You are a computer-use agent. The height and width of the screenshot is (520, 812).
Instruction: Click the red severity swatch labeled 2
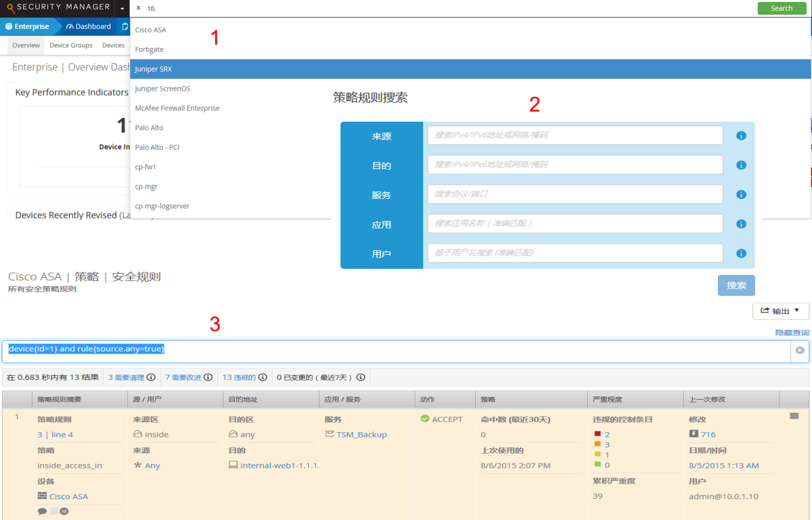point(597,434)
